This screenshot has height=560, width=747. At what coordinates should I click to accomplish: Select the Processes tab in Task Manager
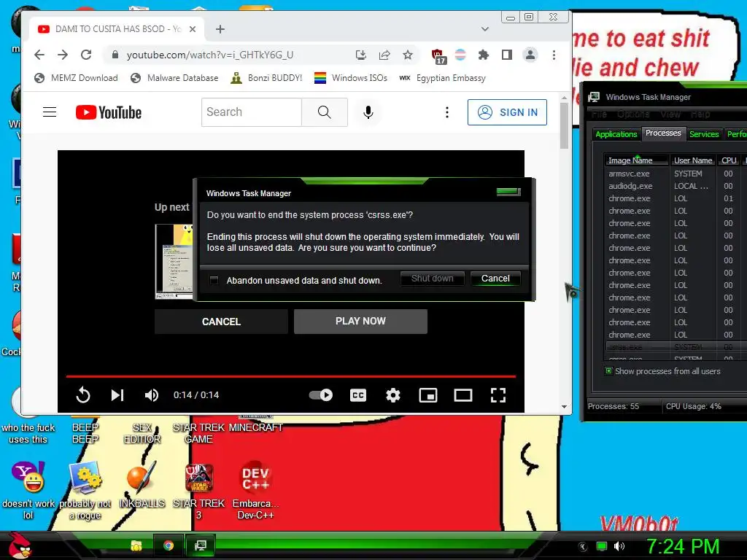pyautogui.click(x=663, y=133)
